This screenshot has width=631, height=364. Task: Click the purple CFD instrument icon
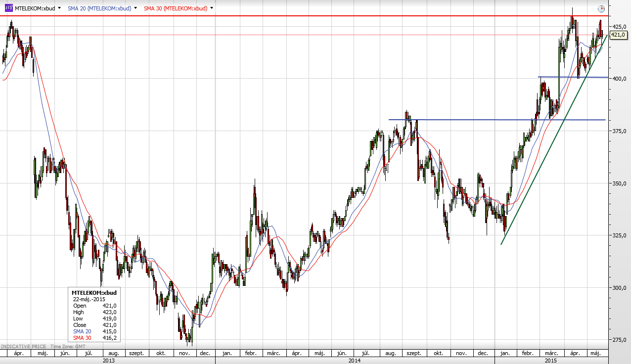(9, 8)
